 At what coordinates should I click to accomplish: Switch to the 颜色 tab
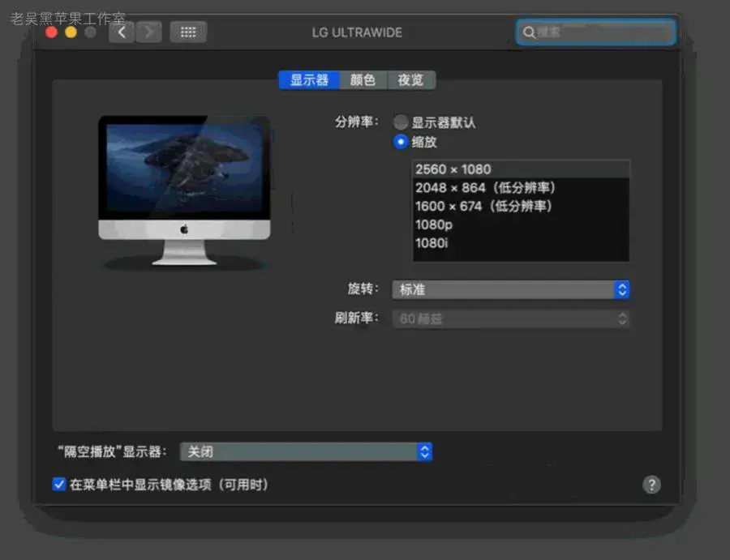(363, 80)
